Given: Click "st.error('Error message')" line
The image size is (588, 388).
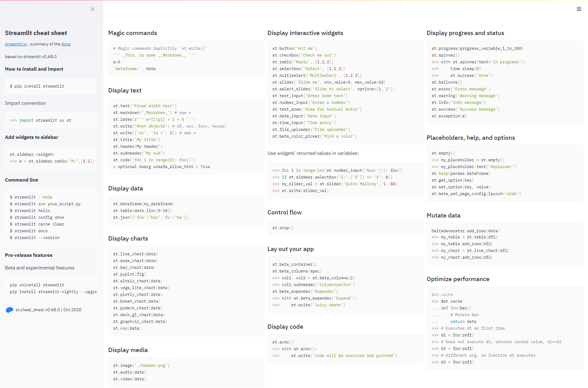Looking at the screenshot, I should (461, 89).
